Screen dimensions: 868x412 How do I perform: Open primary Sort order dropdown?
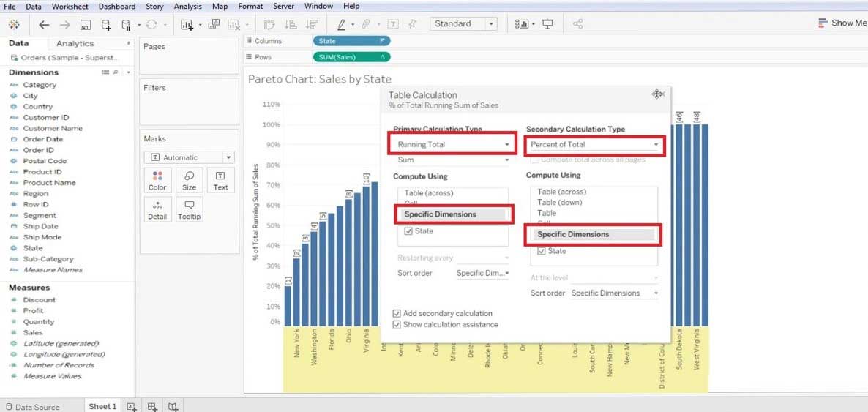482,274
